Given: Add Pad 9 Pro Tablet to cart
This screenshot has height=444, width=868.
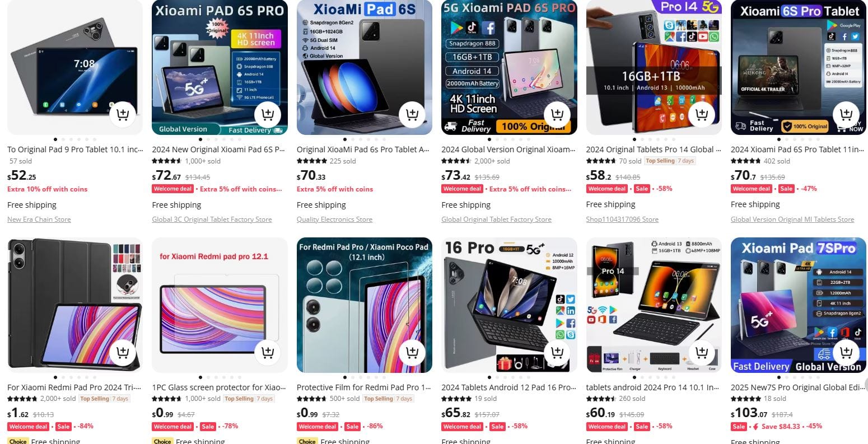Looking at the screenshot, I should tap(123, 115).
